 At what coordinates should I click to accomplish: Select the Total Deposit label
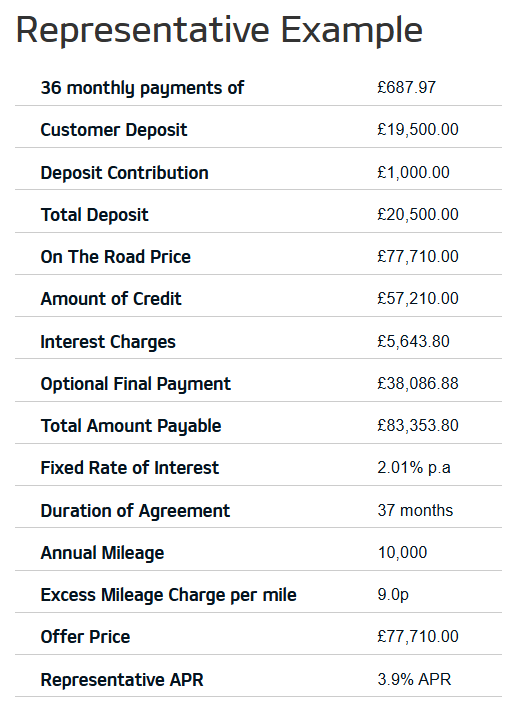94,215
